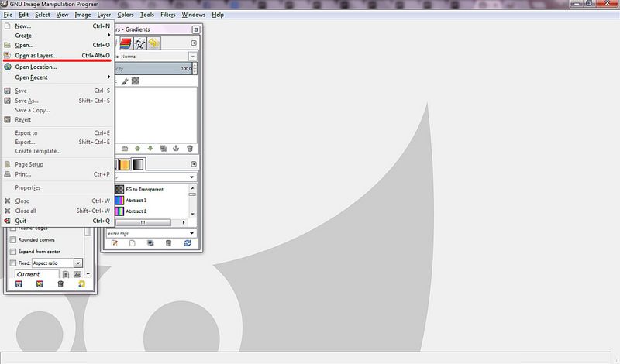The height and width of the screenshot is (364, 620).
Task: Reset tool options to defaults
Action: (x=81, y=284)
